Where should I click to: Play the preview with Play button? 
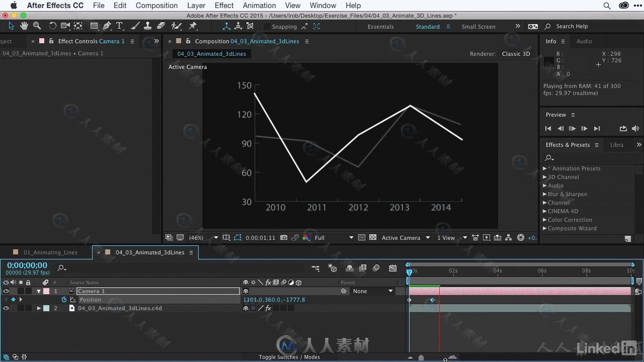(572, 129)
